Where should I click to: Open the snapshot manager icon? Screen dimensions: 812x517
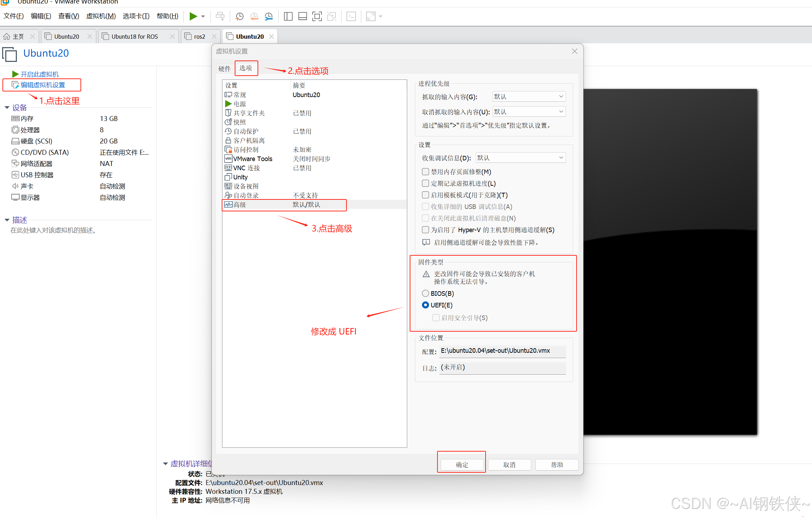269,16
